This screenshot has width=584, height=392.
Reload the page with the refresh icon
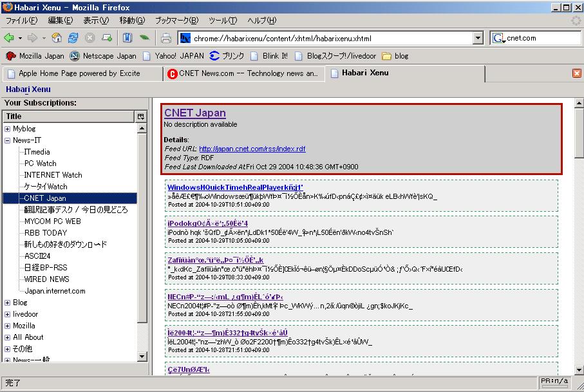(73, 37)
